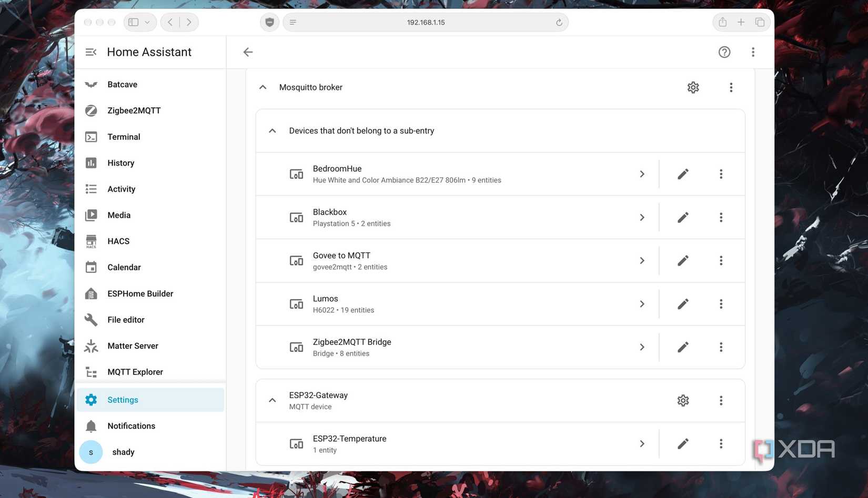This screenshot has width=868, height=498.
Task: Open the shady user profile
Action: pyautogui.click(x=152, y=452)
